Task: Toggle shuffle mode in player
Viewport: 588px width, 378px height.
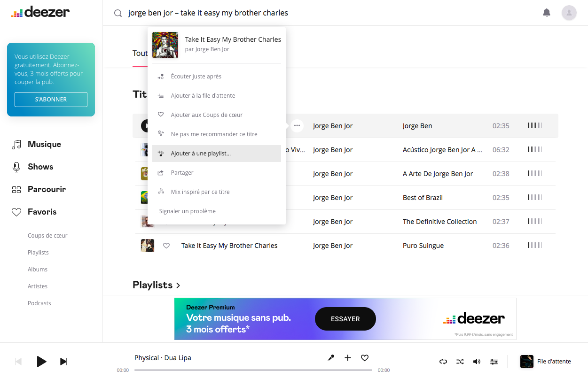Action: pos(460,362)
